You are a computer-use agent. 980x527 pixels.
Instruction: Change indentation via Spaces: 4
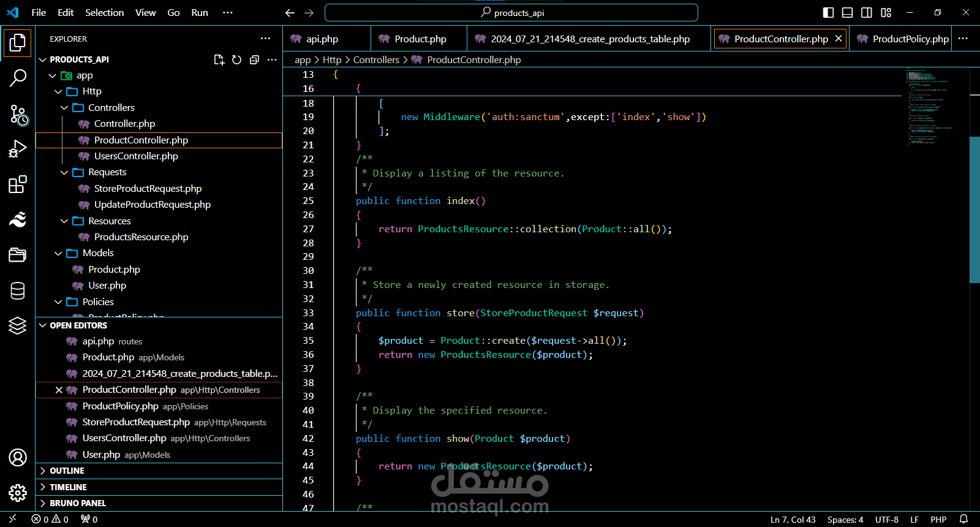(845, 519)
